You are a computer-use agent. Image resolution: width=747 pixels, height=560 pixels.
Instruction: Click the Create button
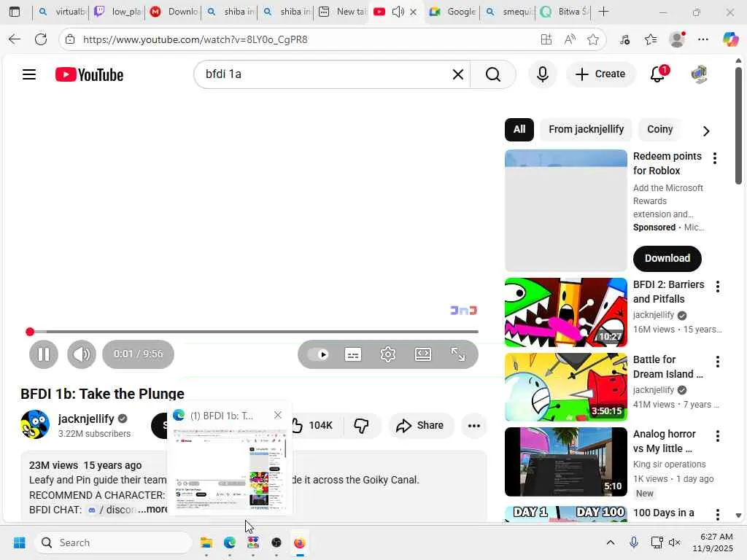click(601, 74)
